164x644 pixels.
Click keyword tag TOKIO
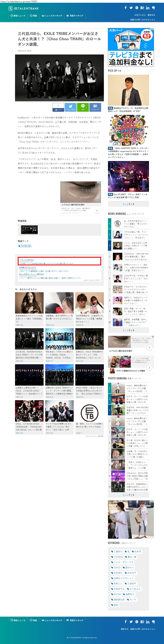point(116,567)
